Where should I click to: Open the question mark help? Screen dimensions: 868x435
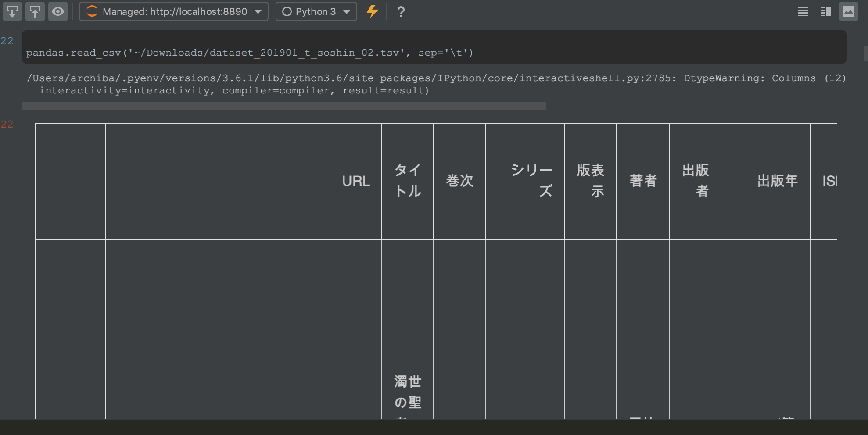401,12
